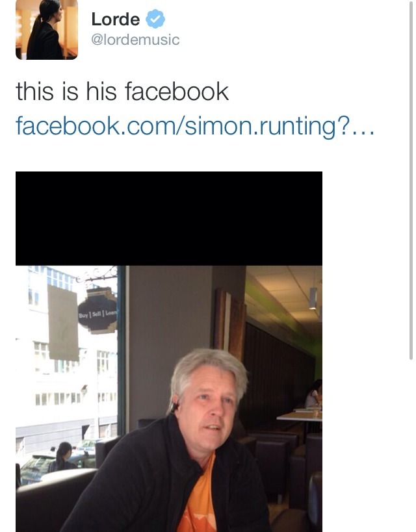Click the hanging ceiling lamp in photo
416x532 pixels.
coord(313,298)
